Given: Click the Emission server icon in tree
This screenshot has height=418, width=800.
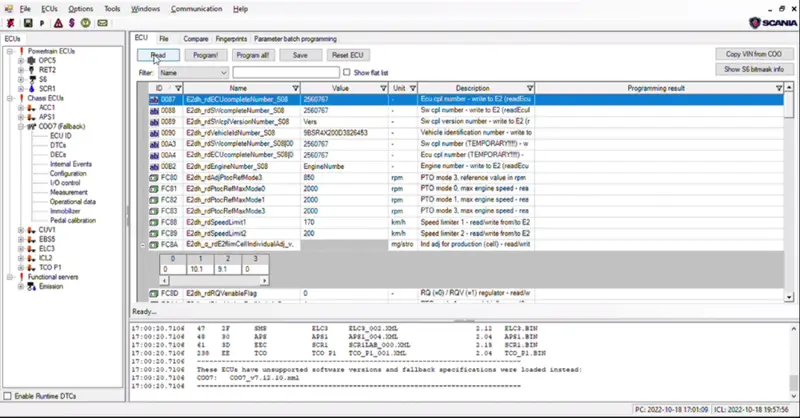Looking at the screenshot, I should [31, 287].
